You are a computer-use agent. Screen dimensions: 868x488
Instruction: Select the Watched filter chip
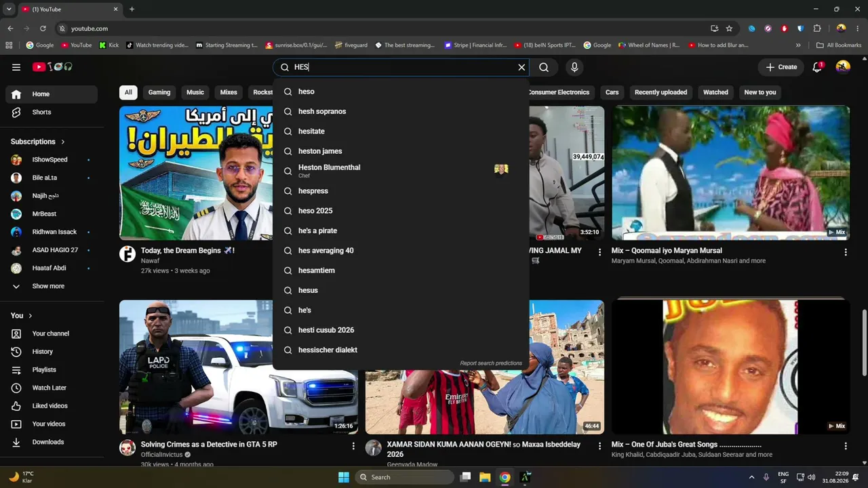tap(715, 92)
